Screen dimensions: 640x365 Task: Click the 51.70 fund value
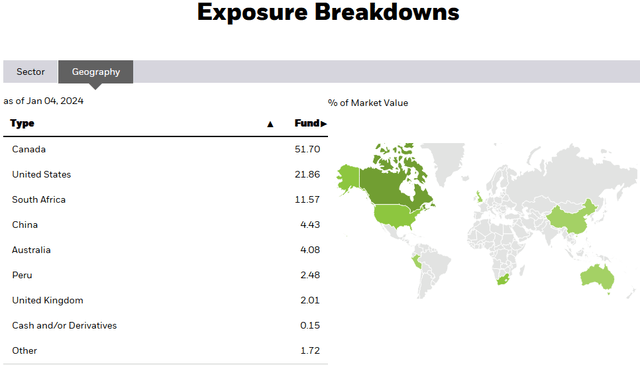pyautogui.click(x=307, y=149)
